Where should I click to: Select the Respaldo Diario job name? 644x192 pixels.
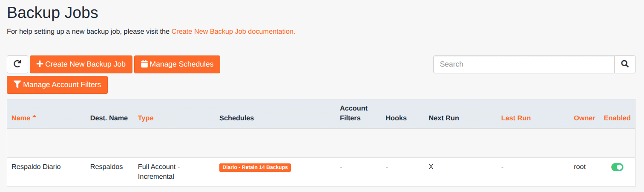pyautogui.click(x=36, y=167)
